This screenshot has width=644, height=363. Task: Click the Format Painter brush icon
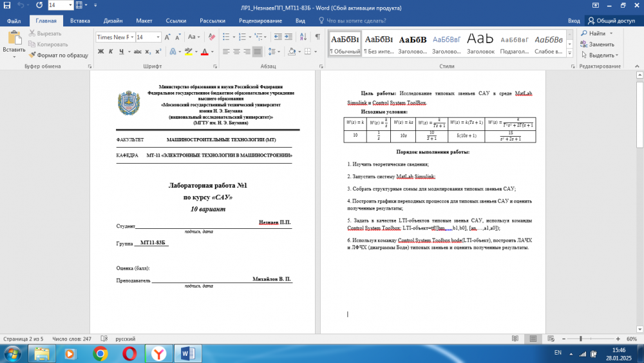(x=33, y=55)
